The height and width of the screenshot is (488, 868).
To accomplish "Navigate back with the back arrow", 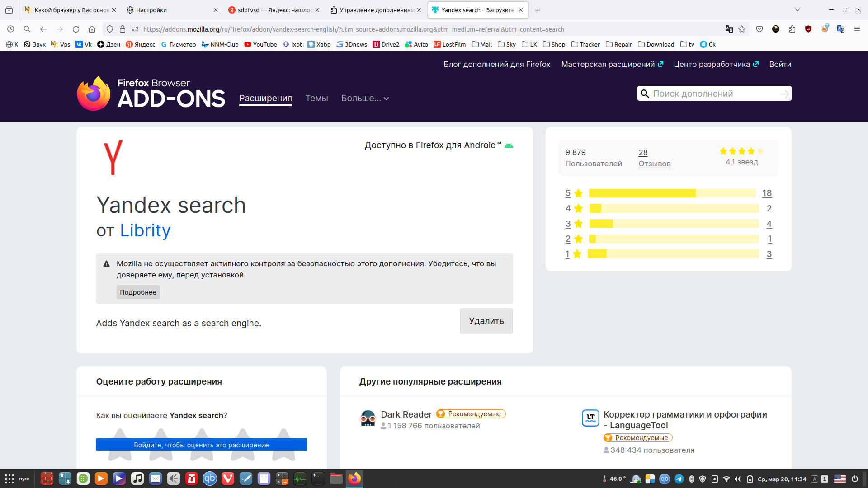I will pyautogui.click(x=43, y=29).
